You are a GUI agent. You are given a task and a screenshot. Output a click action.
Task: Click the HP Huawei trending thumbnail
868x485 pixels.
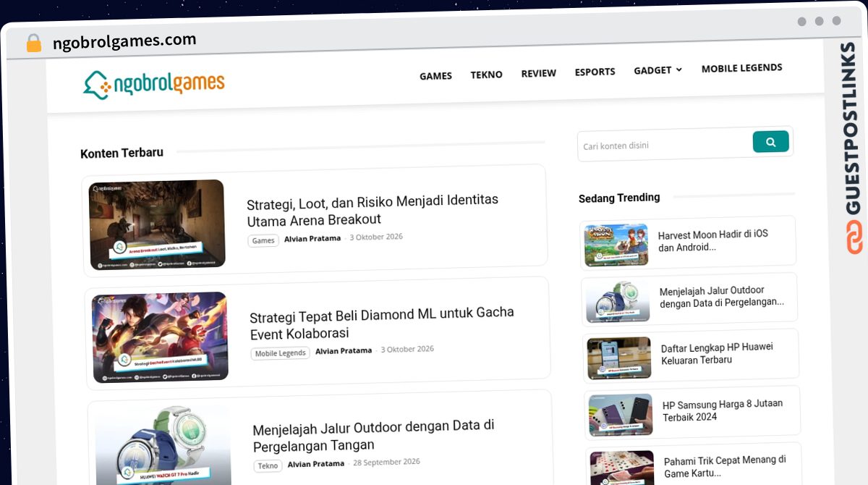[x=619, y=358]
